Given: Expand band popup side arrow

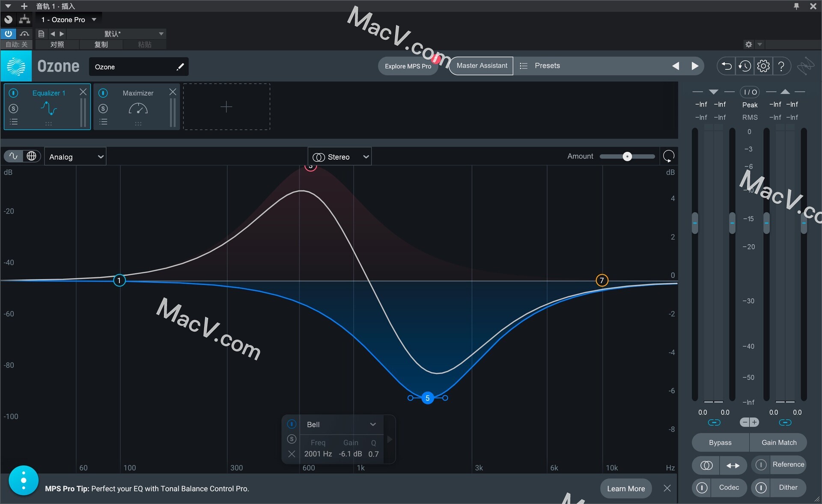Looking at the screenshot, I should pos(390,439).
